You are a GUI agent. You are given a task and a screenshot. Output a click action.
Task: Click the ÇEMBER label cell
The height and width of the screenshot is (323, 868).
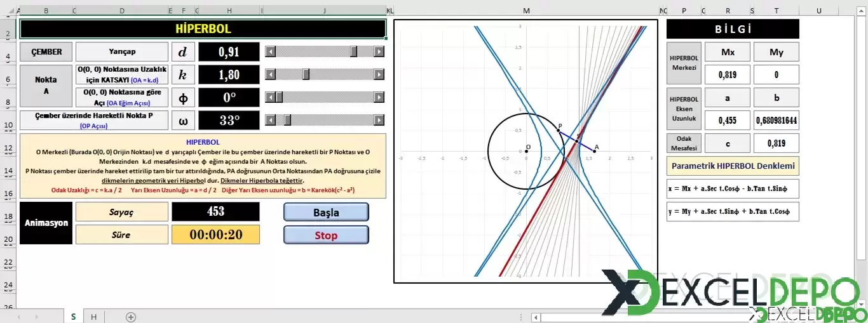point(46,52)
